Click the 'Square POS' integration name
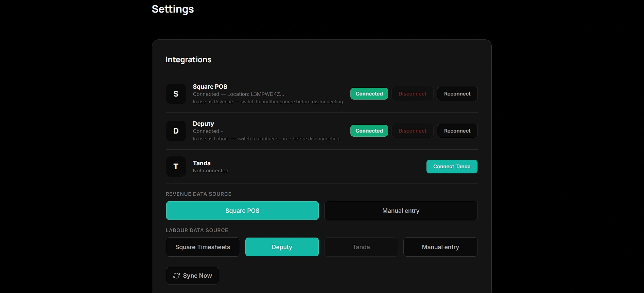 pyautogui.click(x=210, y=87)
